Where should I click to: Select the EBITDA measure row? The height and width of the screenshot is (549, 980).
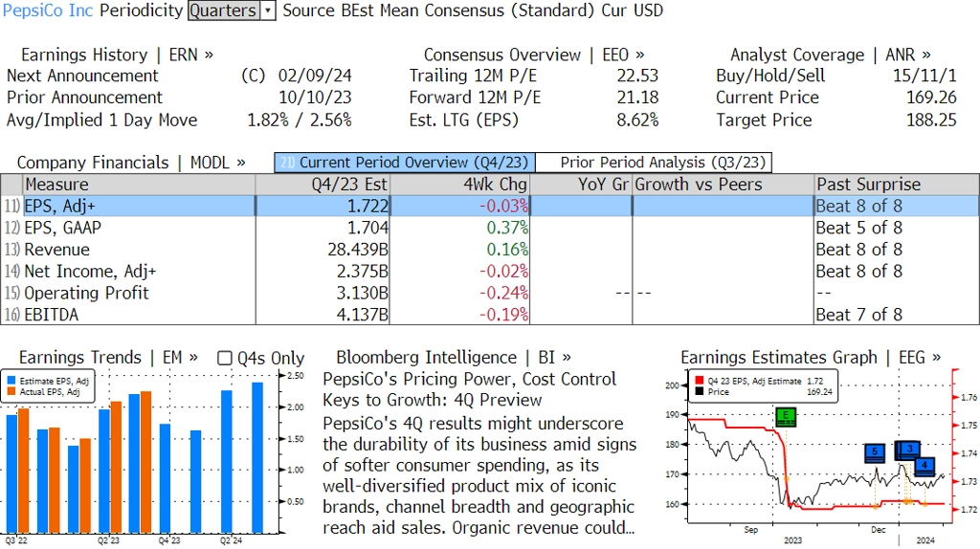[x=490, y=315]
